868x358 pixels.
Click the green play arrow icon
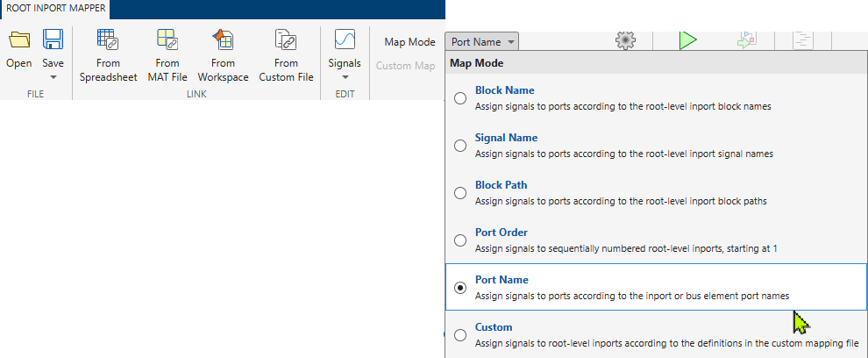coord(687,40)
